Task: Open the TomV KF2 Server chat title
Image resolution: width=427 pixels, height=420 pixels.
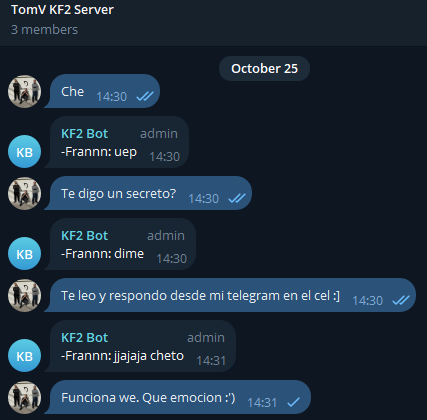Action: [62, 10]
